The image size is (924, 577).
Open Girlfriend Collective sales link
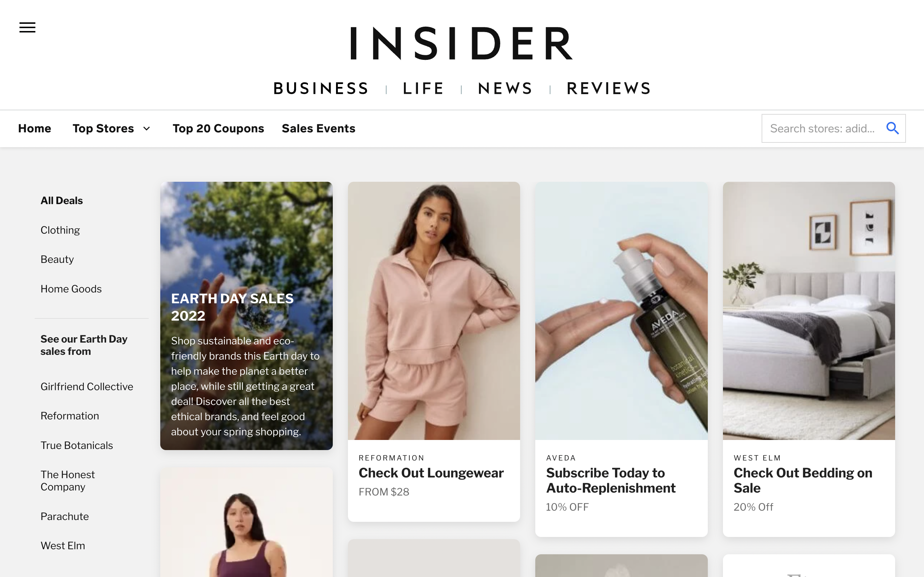87,387
